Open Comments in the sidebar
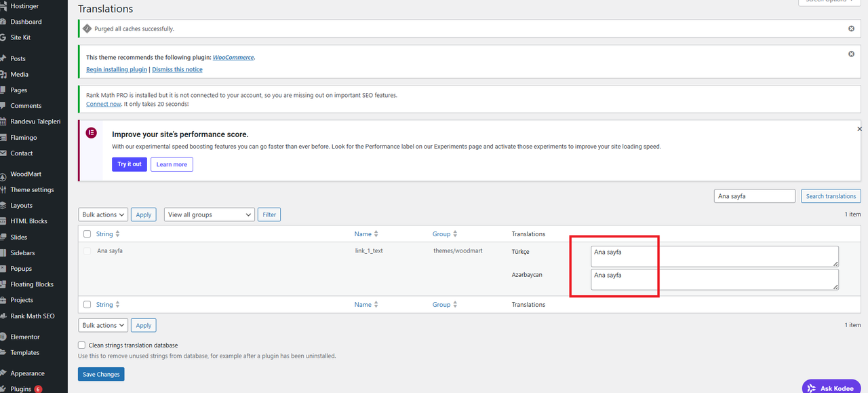The width and height of the screenshot is (868, 393). [x=26, y=106]
